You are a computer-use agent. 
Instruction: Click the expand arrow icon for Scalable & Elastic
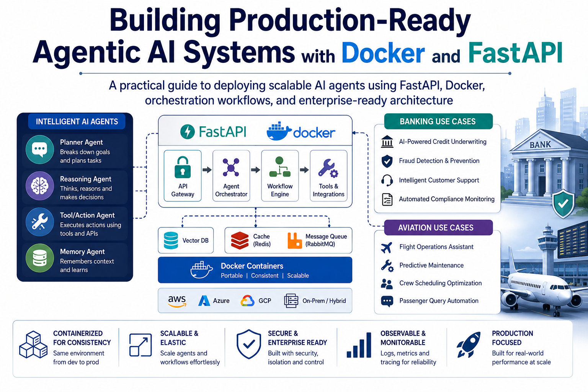tap(140, 345)
